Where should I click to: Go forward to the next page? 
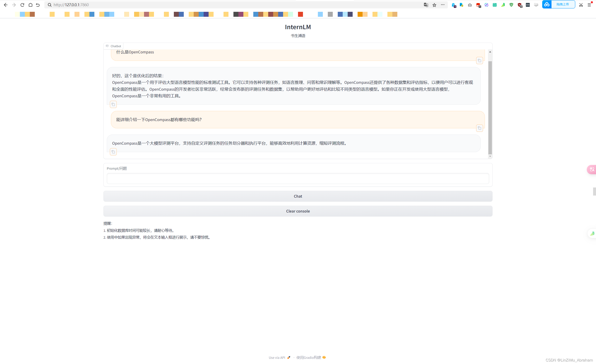[x=14, y=5]
